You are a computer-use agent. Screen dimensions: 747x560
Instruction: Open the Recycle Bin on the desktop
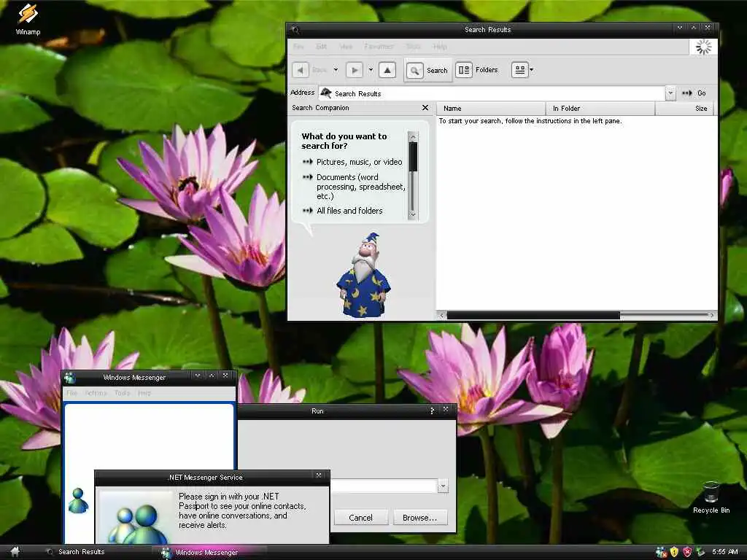tap(711, 497)
